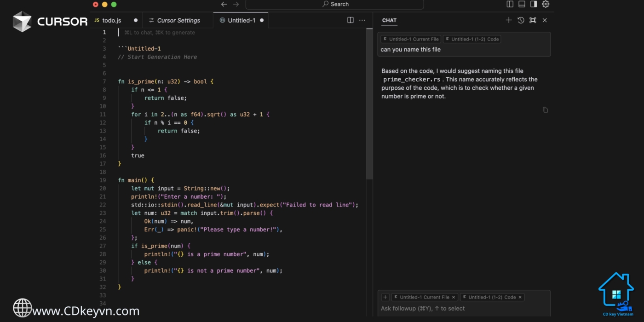The height and width of the screenshot is (322, 644).
Task: Maximize the window with the green button
Action: 114,4
